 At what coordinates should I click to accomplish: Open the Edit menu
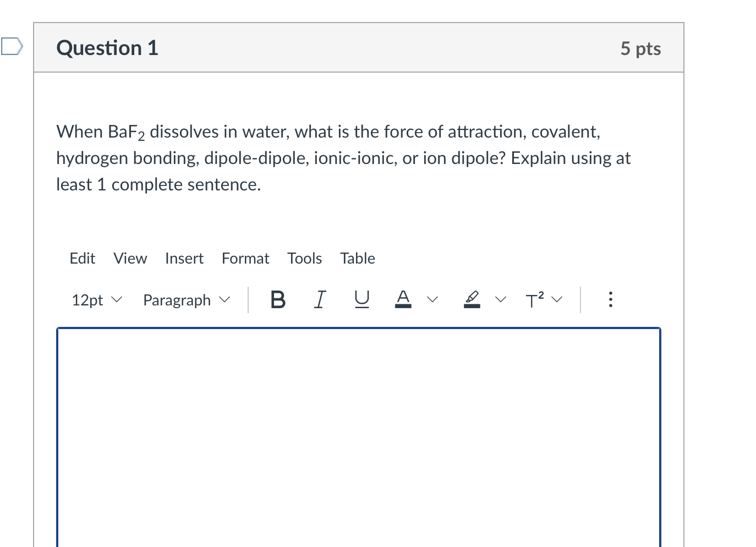point(82,258)
